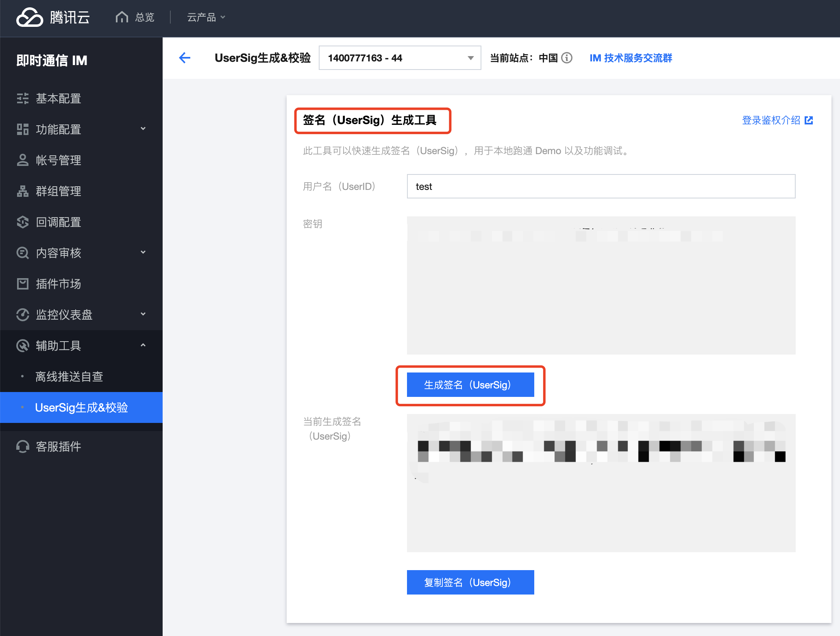Expand 内容审核 chevron
This screenshot has width=840, height=636.
pos(143,252)
